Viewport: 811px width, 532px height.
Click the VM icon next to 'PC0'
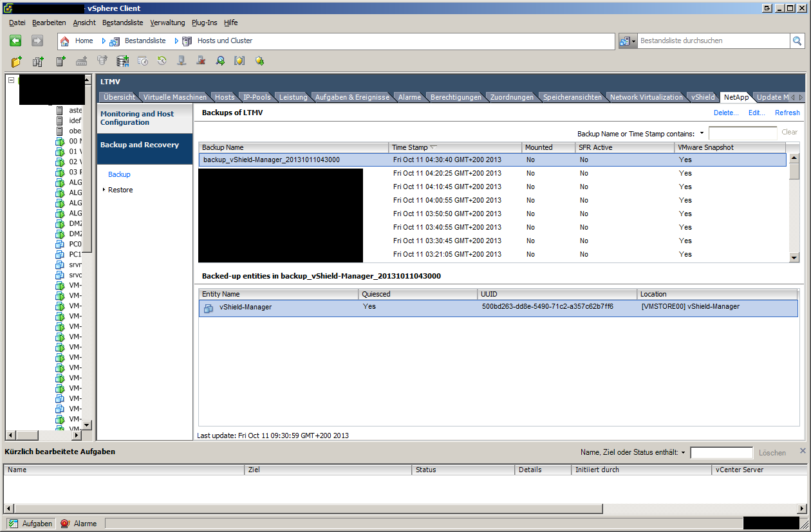[60, 244]
